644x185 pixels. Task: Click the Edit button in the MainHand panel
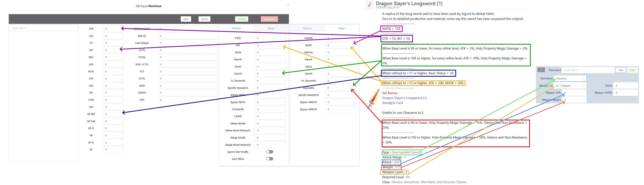632,70
